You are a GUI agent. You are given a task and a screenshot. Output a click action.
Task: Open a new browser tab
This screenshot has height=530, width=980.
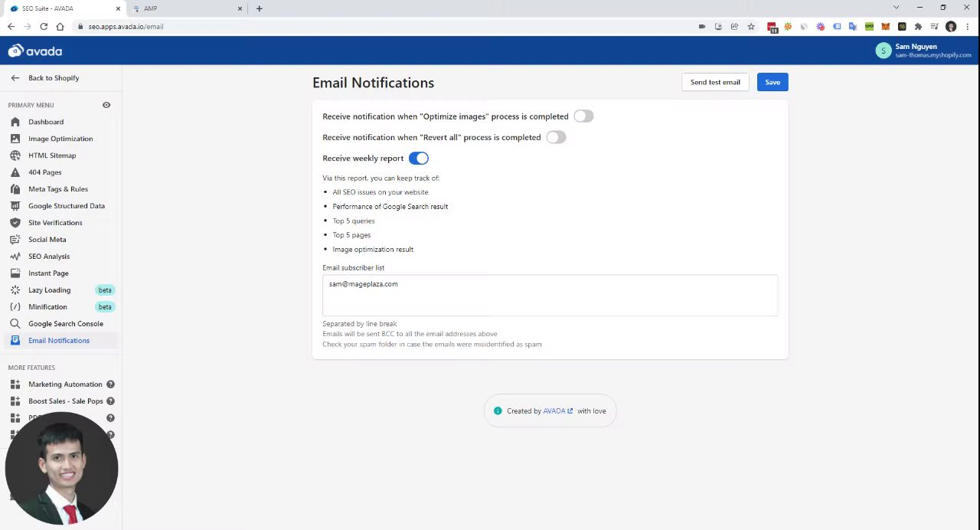pyautogui.click(x=259, y=8)
